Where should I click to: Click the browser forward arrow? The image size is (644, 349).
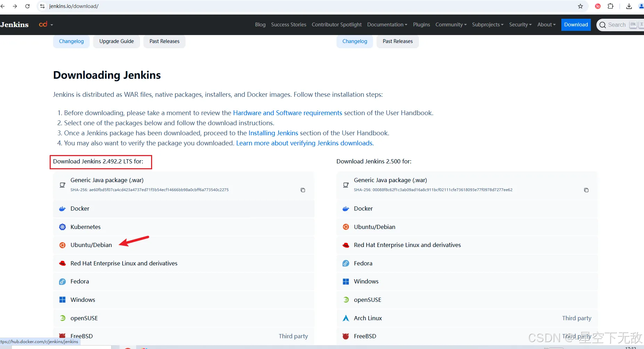pyautogui.click(x=15, y=6)
